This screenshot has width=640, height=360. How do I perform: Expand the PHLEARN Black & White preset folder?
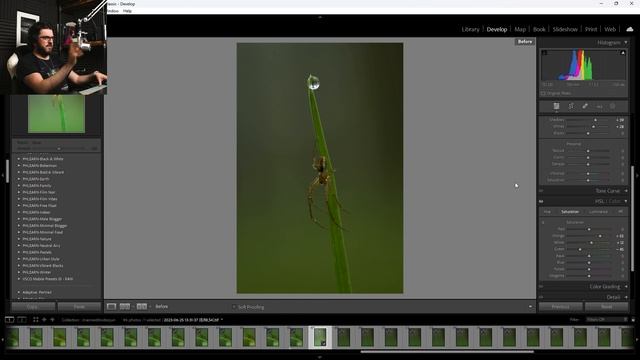(x=19, y=159)
